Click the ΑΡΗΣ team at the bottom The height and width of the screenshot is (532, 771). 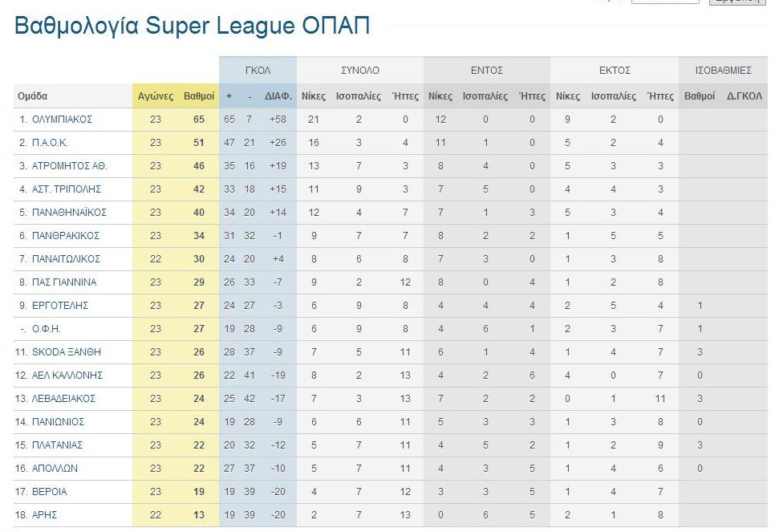44,515
